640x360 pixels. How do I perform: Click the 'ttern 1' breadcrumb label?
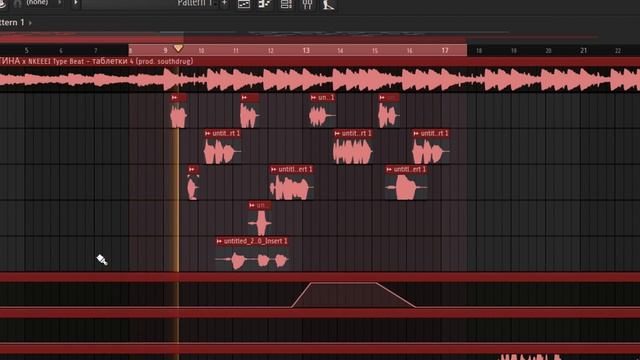click(x=12, y=22)
